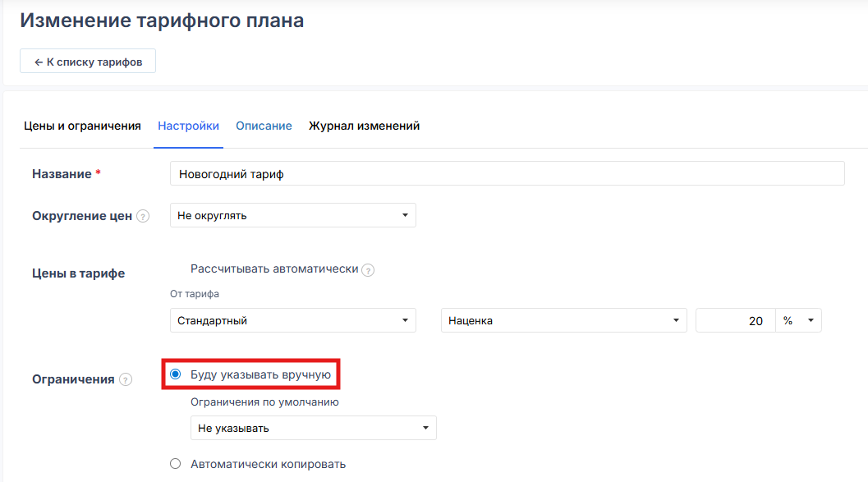Select the 'Буду указывать вручную' radio button
The image size is (868, 482).
(x=175, y=374)
